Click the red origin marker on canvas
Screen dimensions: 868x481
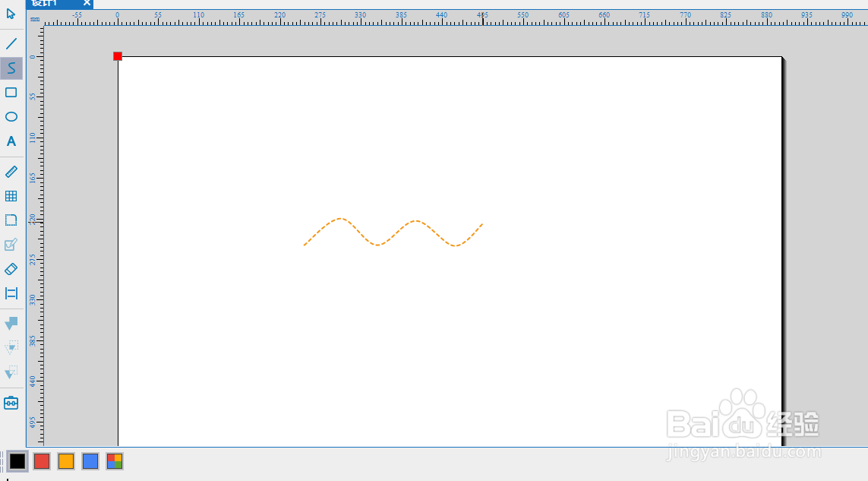click(118, 56)
